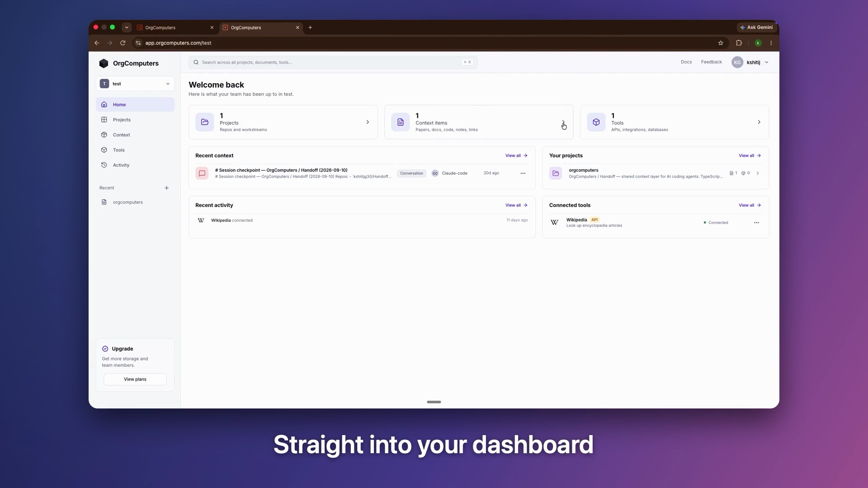This screenshot has height=488, width=868.
Task: Click Ask Gemini button
Action: point(756,27)
